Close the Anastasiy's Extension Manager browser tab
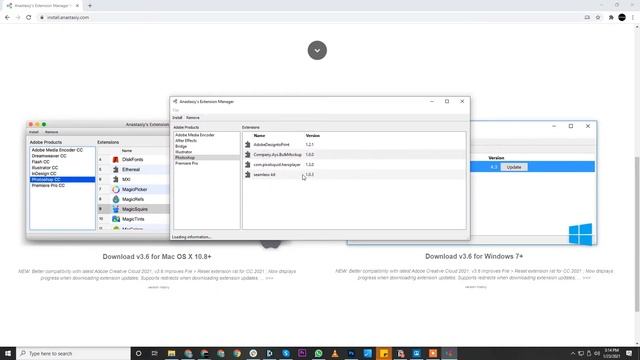This screenshot has width=640, height=360. point(77,6)
